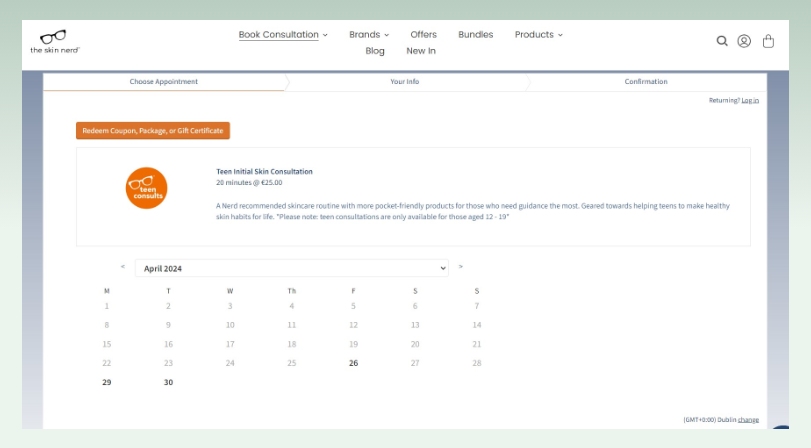
Task: Select April 30 on the calendar
Action: pyautogui.click(x=168, y=382)
